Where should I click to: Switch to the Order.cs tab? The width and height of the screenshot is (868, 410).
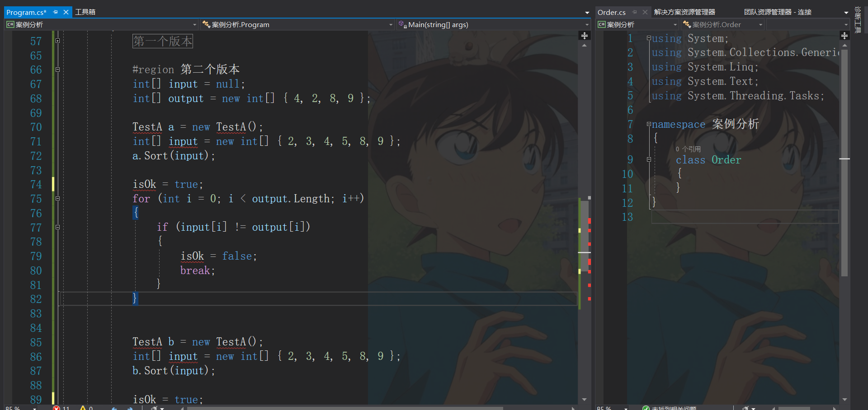pos(612,12)
